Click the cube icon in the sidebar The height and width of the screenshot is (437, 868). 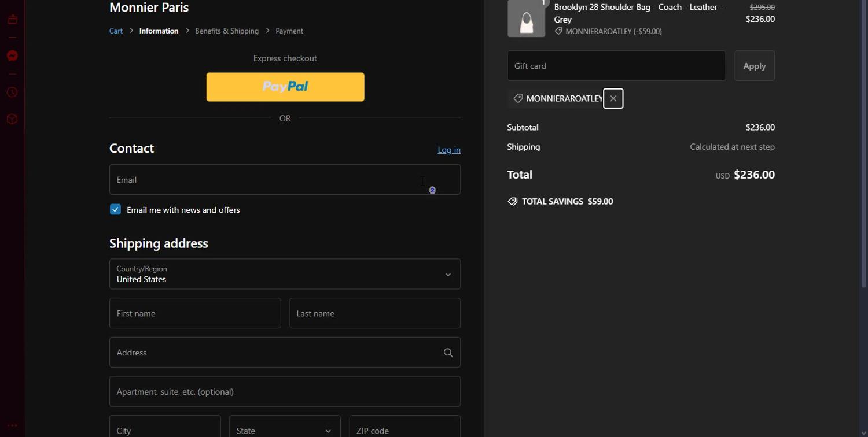point(12,119)
